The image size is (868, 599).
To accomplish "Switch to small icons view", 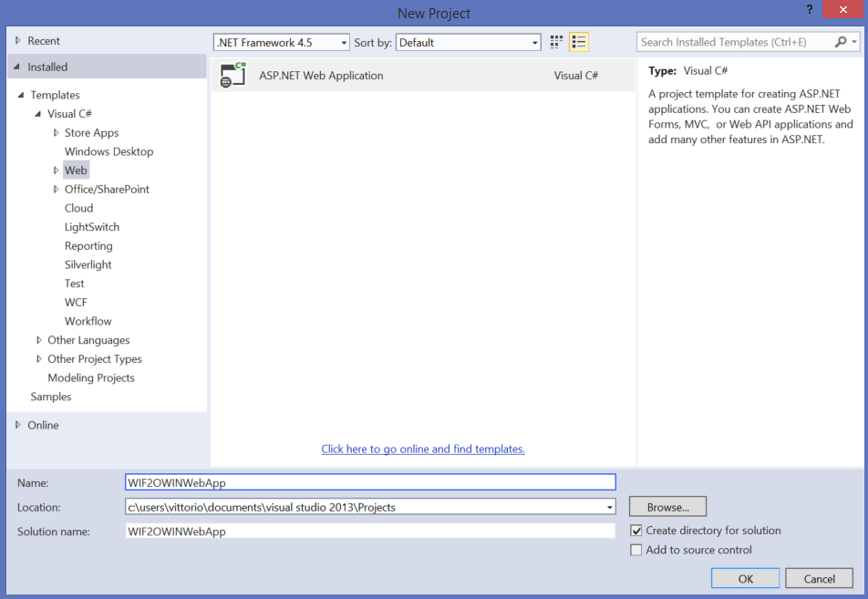I will click(x=556, y=42).
